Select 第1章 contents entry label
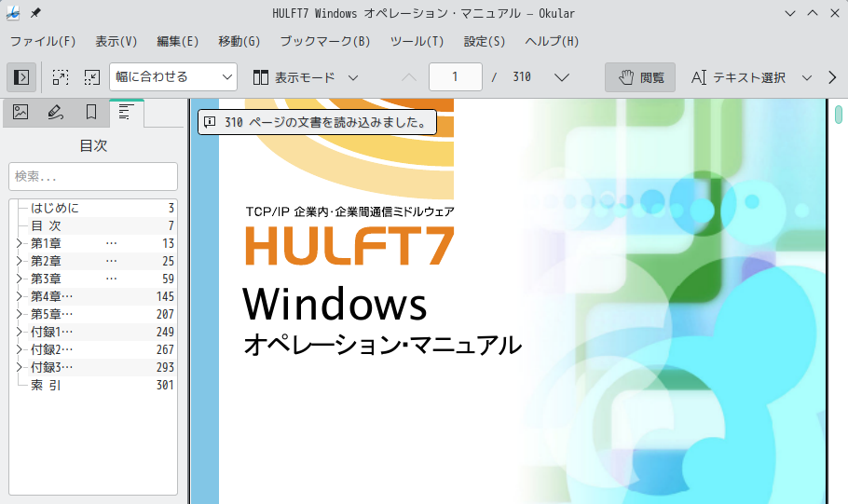 (x=46, y=243)
